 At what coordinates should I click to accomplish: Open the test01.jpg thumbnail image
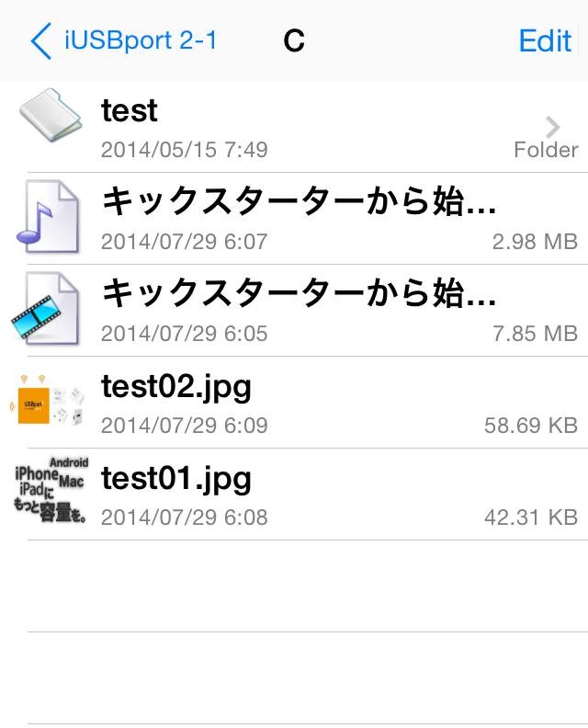tap(51, 490)
